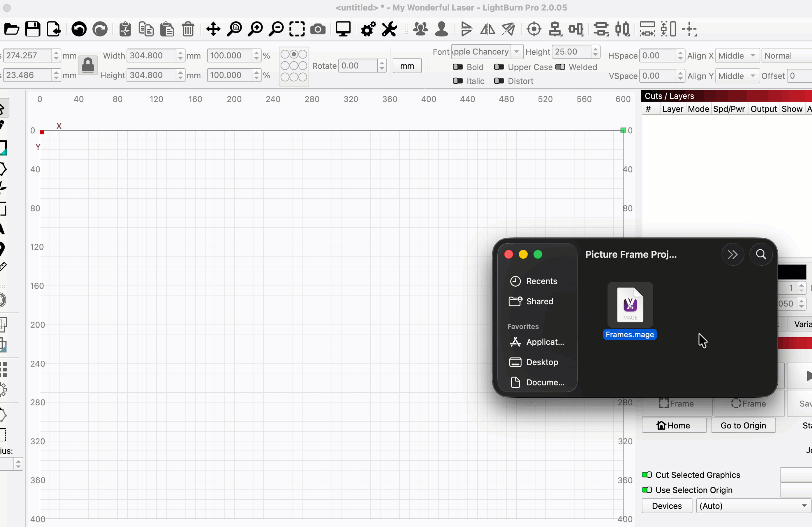The width and height of the screenshot is (812, 527).
Task: Enable the Italic font switch
Action: coord(458,81)
